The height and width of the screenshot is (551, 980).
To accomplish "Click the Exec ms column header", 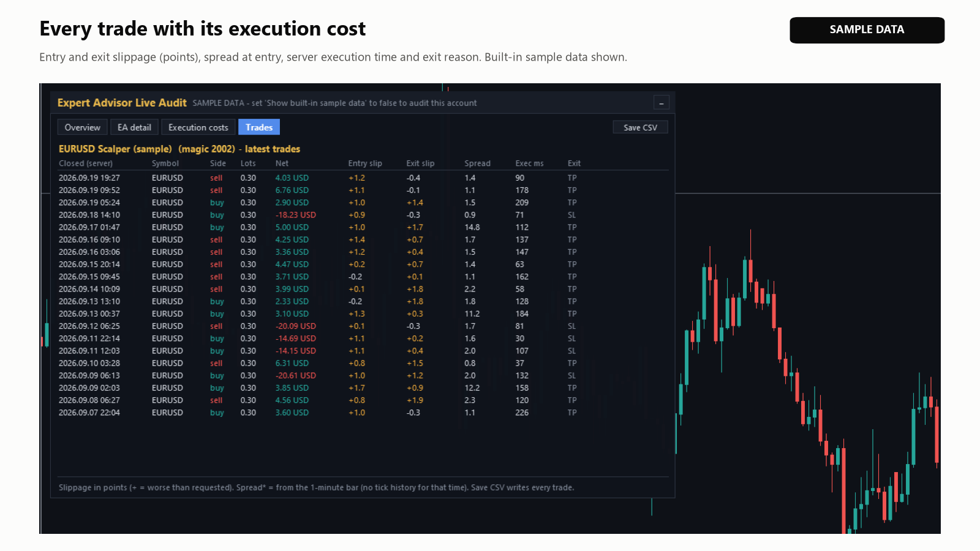I will 529,163.
